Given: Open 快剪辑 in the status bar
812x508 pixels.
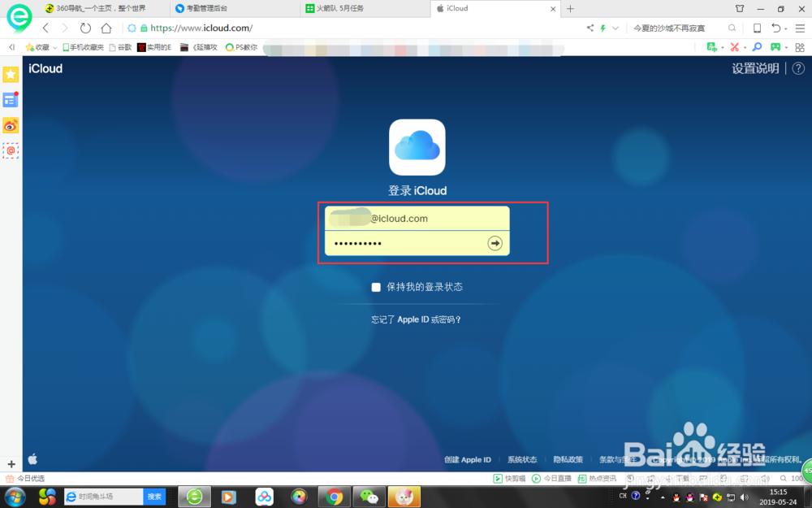Looking at the screenshot, I should (x=510, y=479).
